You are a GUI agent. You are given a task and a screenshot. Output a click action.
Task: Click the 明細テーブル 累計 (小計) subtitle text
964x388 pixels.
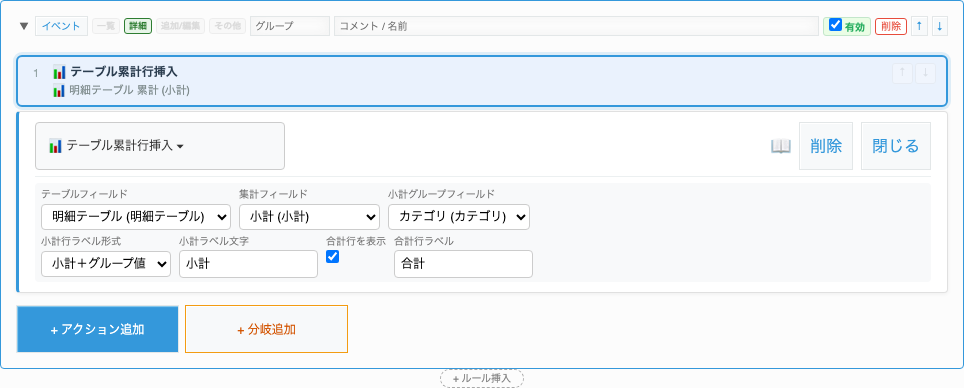[x=129, y=91]
